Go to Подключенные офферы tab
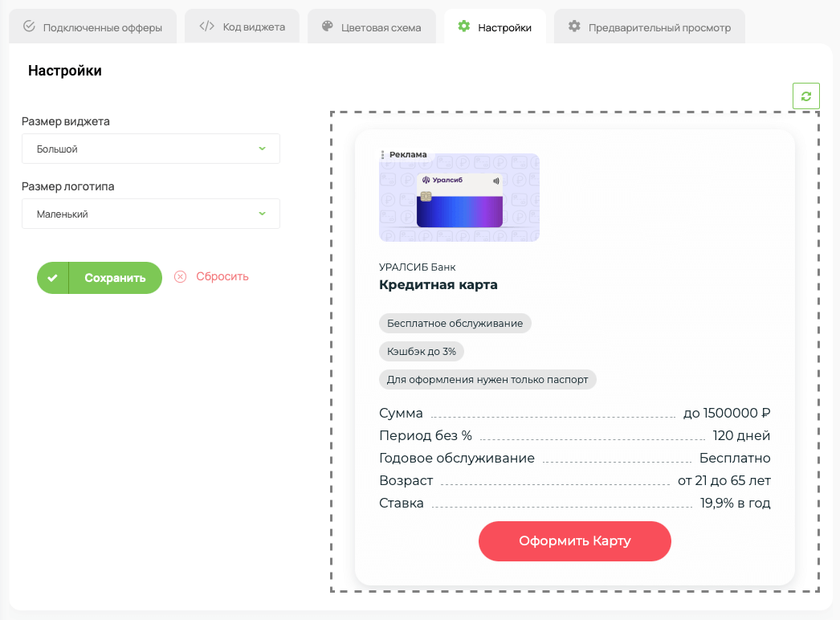Image resolution: width=840 pixels, height=620 pixels. point(93,27)
